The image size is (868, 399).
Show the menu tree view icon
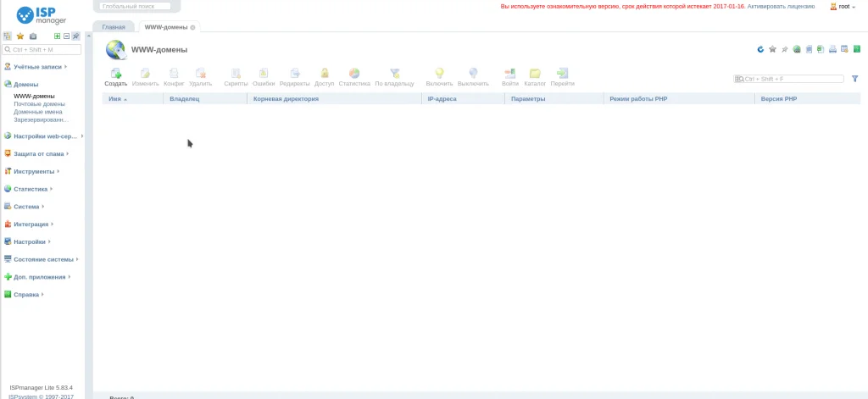[7, 36]
